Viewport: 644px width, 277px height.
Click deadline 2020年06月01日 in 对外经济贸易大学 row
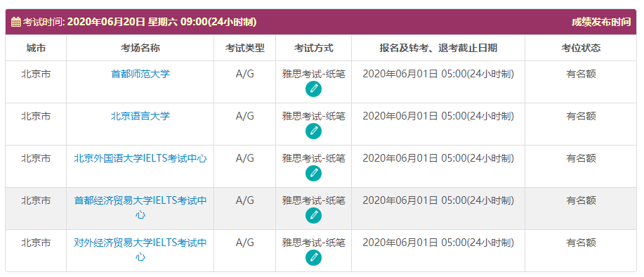tap(438, 243)
